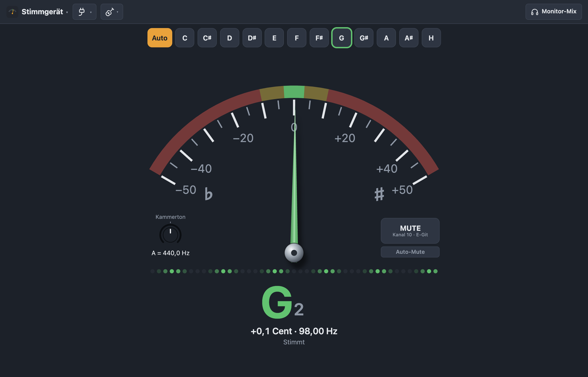The image size is (588, 377).
Task: Click the −20 scale label
Action: pyautogui.click(x=243, y=138)
